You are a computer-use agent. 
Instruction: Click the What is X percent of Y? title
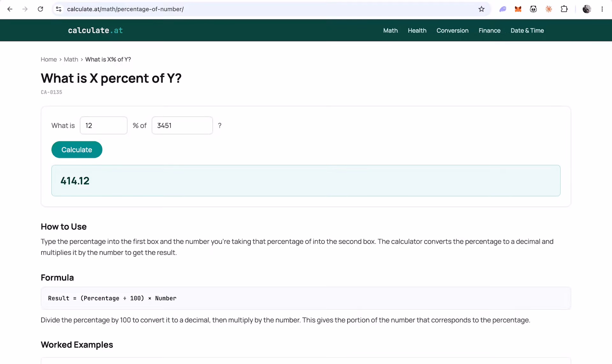point(111,78)
